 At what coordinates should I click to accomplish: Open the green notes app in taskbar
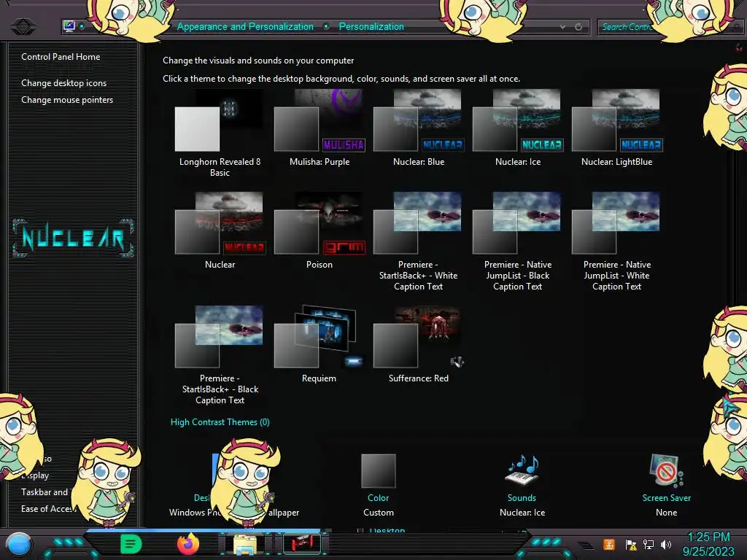[x=131, y=544]
